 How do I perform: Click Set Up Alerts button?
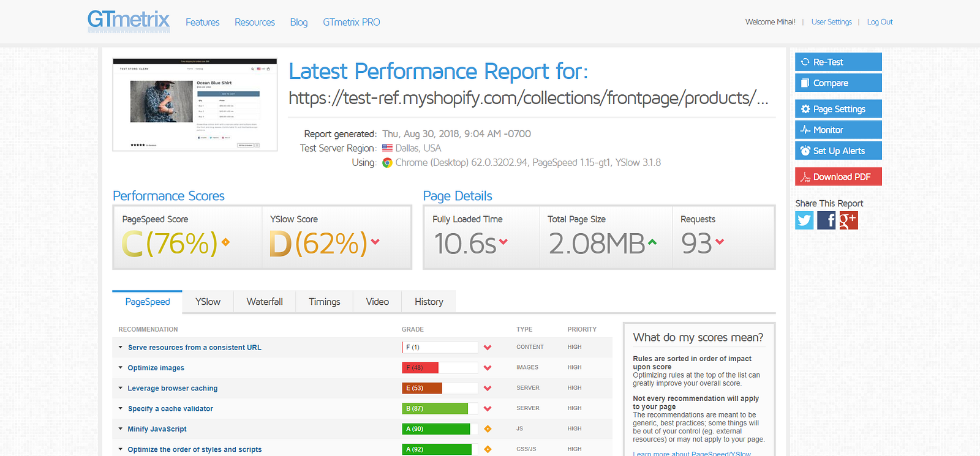tap(839, 151)
